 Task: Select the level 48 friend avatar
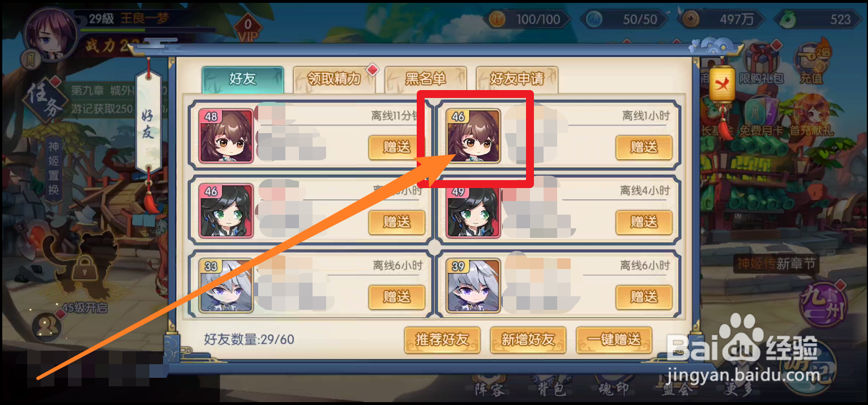click(226, 136)
